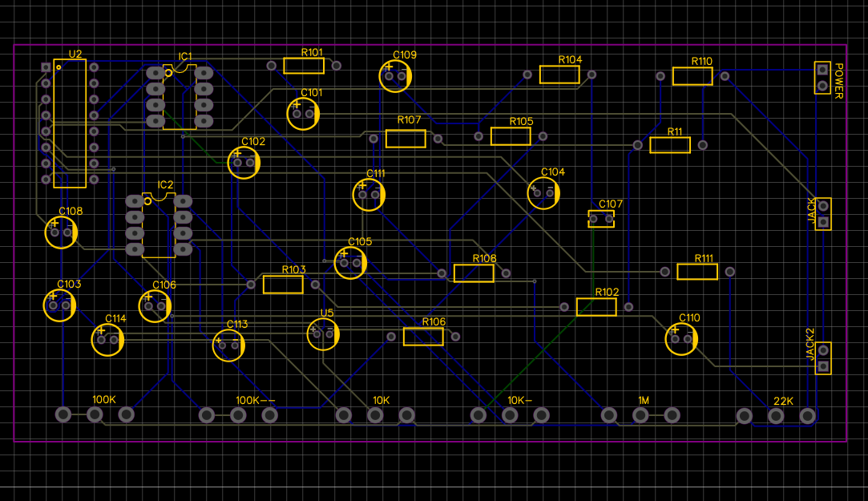Click the 22K potentiometer middle pad
The height and width of the screenshot is (501, 868).
[776, 415]
